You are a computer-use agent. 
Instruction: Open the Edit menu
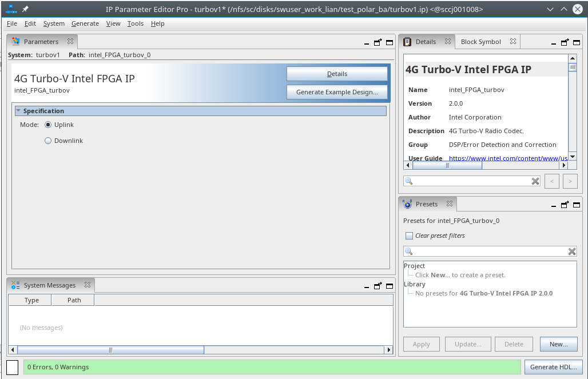point(30,23)
